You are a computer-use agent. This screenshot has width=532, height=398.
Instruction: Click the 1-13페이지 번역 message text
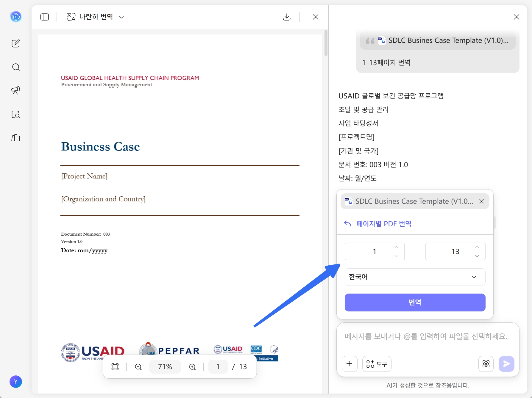pos(386,62)
